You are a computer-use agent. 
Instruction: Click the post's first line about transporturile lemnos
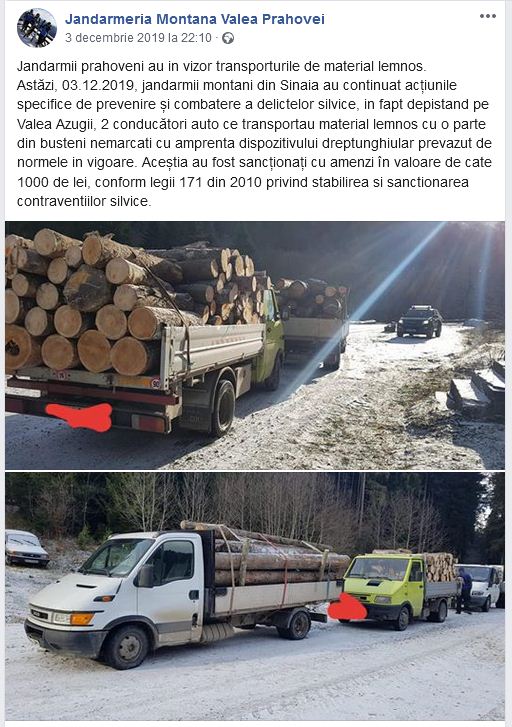click(221, 66)
